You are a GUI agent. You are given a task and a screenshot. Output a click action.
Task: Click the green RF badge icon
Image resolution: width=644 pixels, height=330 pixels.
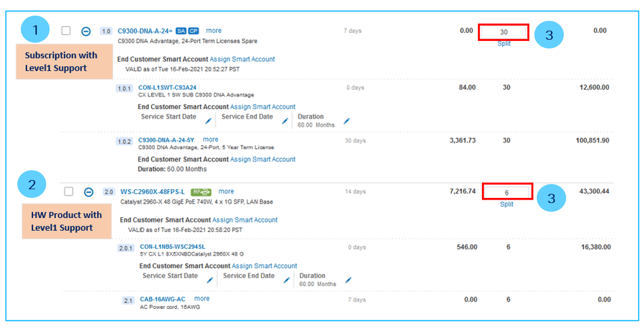(201, 192)
